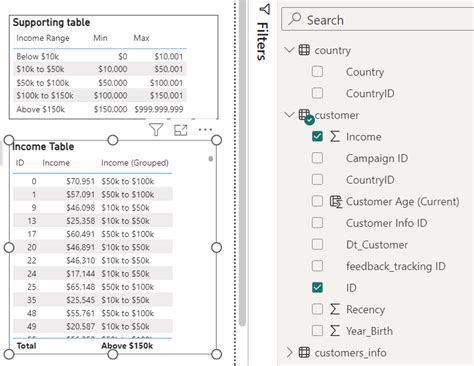Check the Dt_Customer checkbox
Image resolution: width=474 pixels, height=366 pixels.
tap(317, 244)
